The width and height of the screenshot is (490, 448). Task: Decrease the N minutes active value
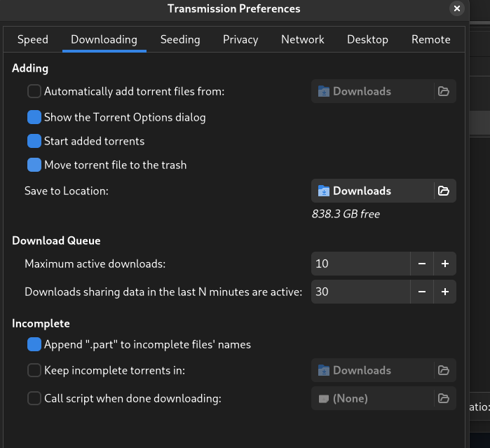pyautogui.click(x=422, y=292)
